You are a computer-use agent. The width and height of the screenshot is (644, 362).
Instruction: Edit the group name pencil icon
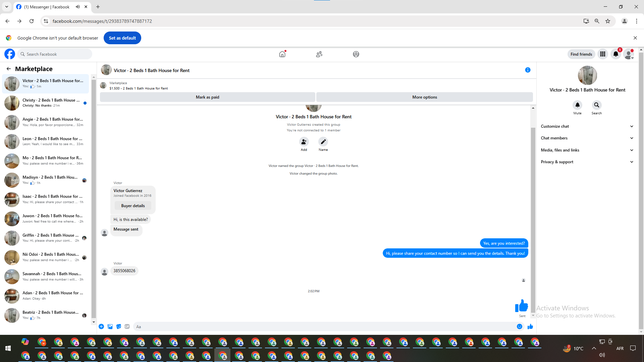click(x=323, y=141)
